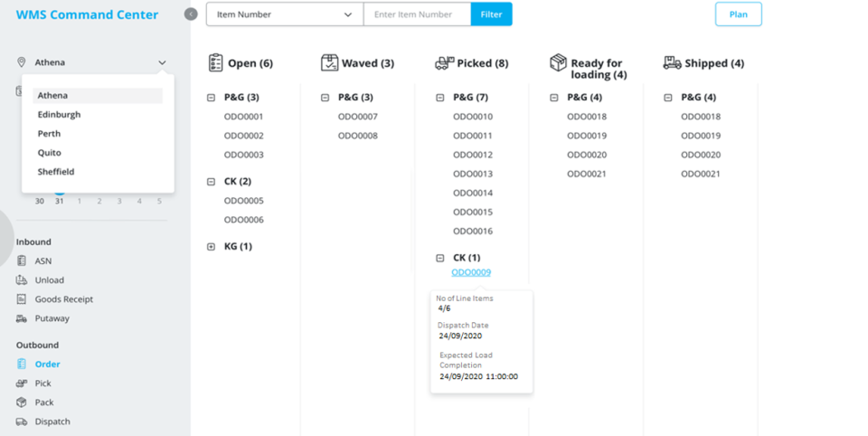Open the Putaway page

(52, 318)
